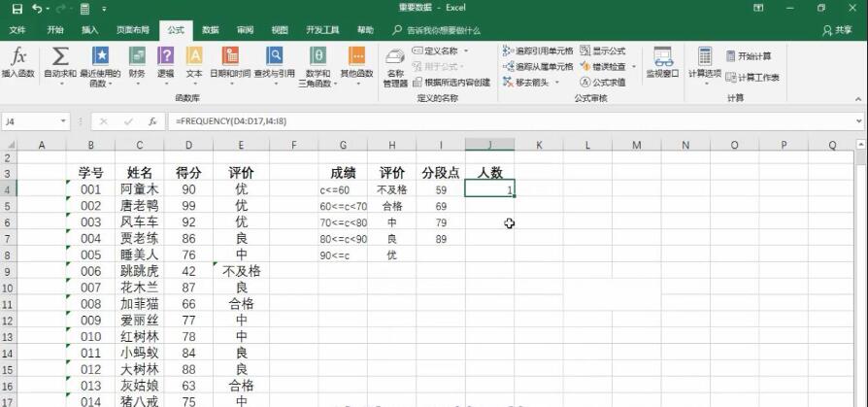Expand Define Name dropdown arrow
The width and height of the screenshot is (868, 407).
click(x=466, y=51)
